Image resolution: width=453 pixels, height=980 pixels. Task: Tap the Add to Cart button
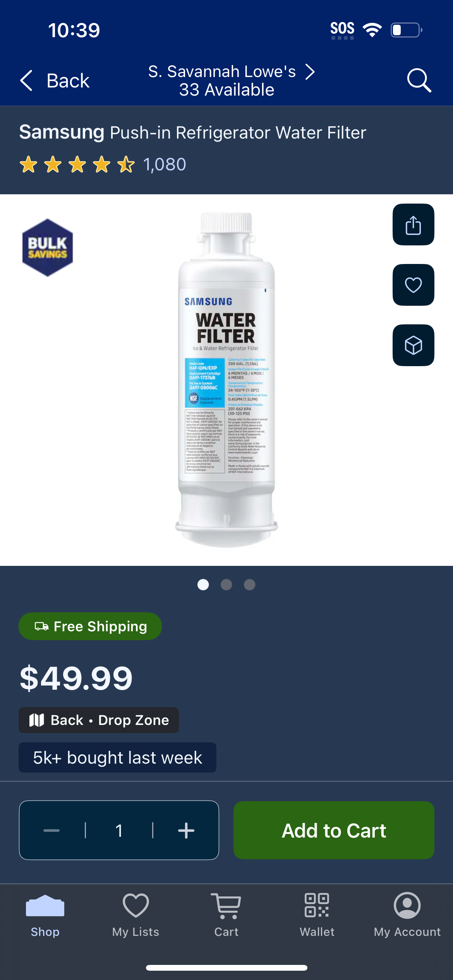[334, 830]
